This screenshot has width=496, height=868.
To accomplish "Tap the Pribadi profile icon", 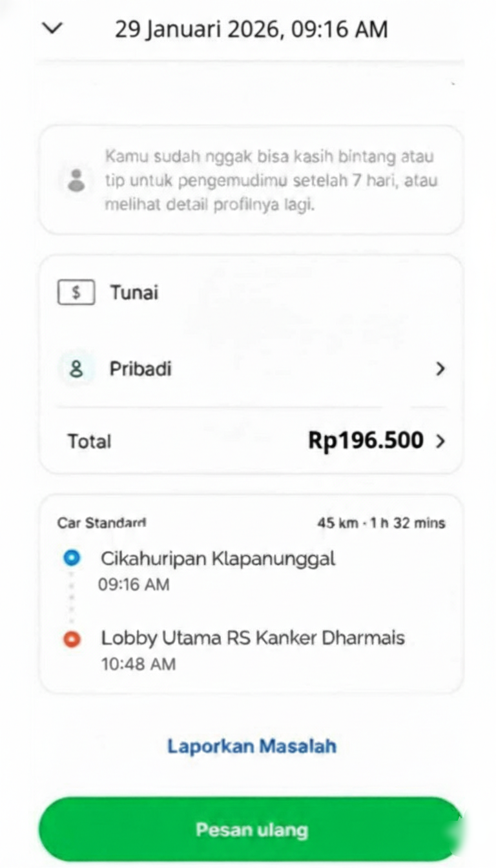I will (x=76, y=369).
